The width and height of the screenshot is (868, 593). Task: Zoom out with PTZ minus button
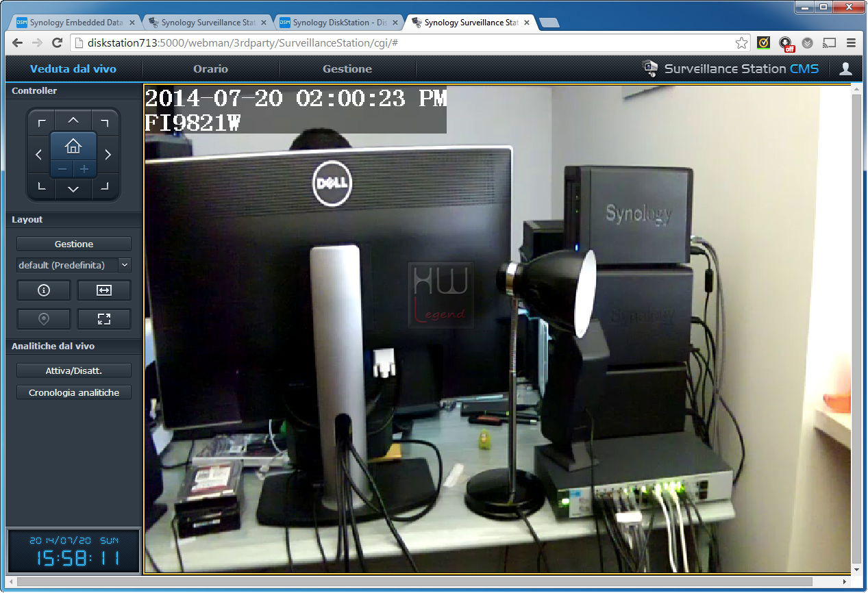point(62,168)
